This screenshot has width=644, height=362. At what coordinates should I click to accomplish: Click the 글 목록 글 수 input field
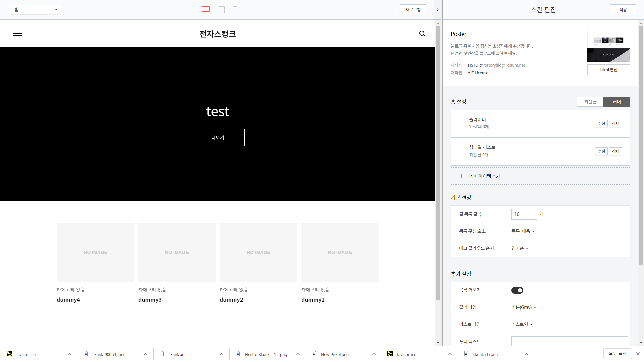pos(524,214)
